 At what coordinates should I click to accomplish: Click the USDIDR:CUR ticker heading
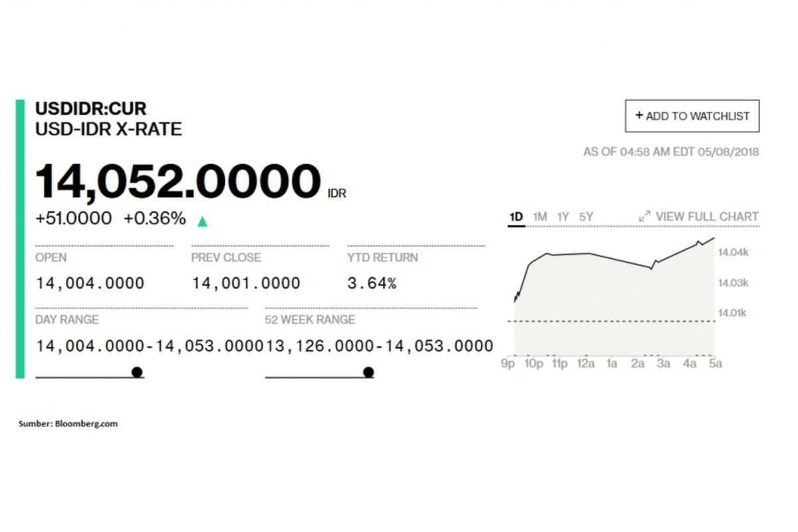point(90,108)
